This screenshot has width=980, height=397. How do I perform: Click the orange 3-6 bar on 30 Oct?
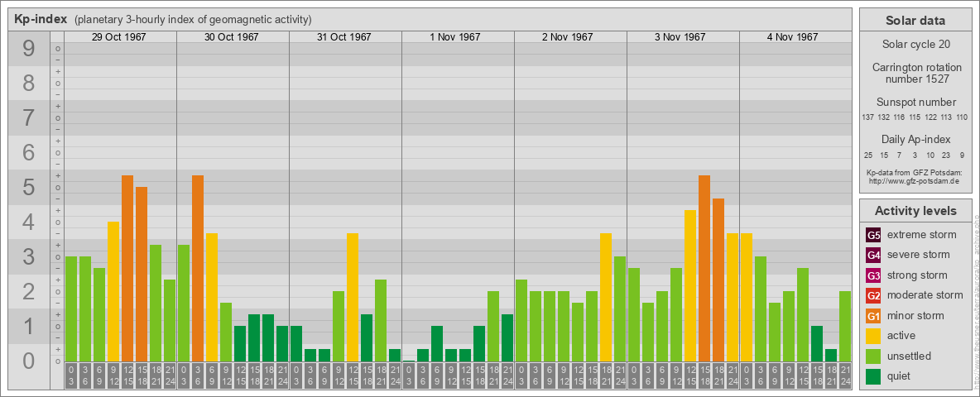tap(198, 269)
